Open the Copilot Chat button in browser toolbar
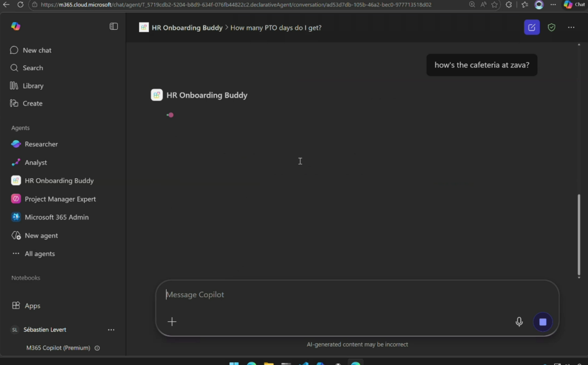Image resolution: width=588 pixels, height=365 pixels. coord(574,5)
